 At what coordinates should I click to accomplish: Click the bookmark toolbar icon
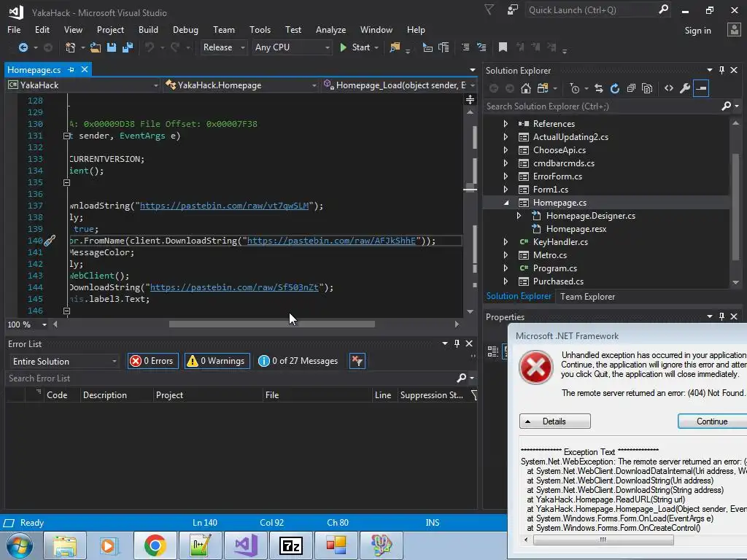coord(503,47)
